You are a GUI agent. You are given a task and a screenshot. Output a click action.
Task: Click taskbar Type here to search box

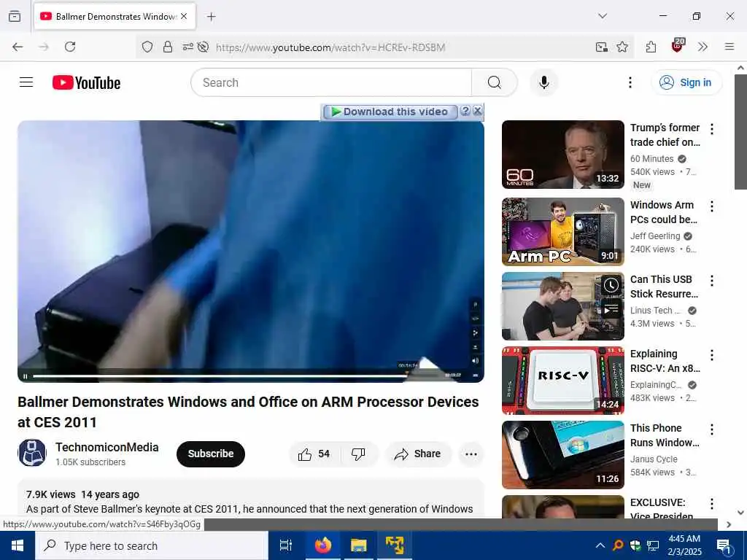tap(152, 545)
